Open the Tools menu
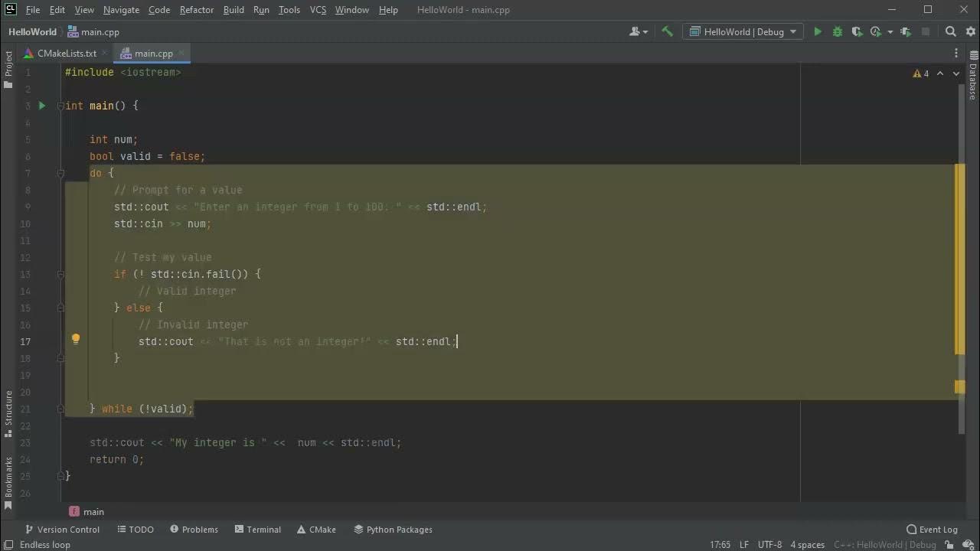The image size is (980, 551). pos(289,10)
